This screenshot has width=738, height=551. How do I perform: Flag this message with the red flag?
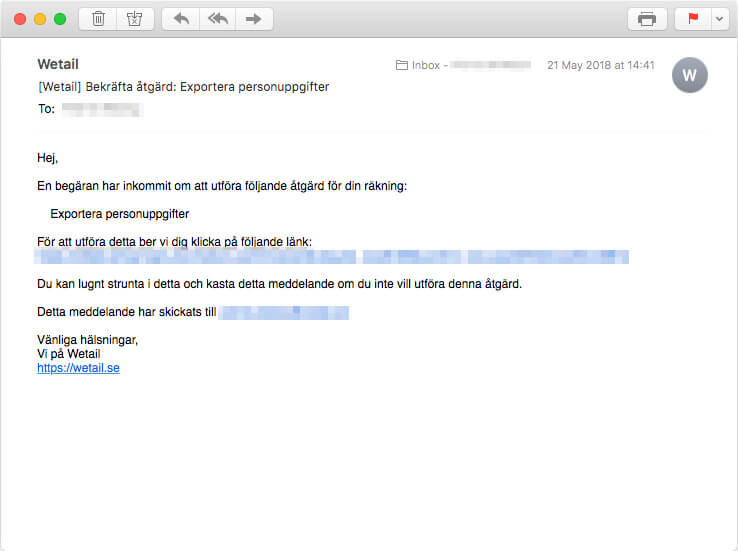click(693, 19)
